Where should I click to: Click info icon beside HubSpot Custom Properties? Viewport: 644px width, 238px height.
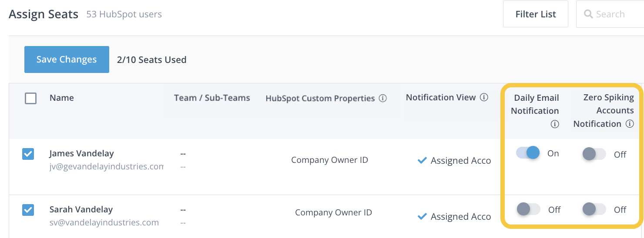click(383, 99)
